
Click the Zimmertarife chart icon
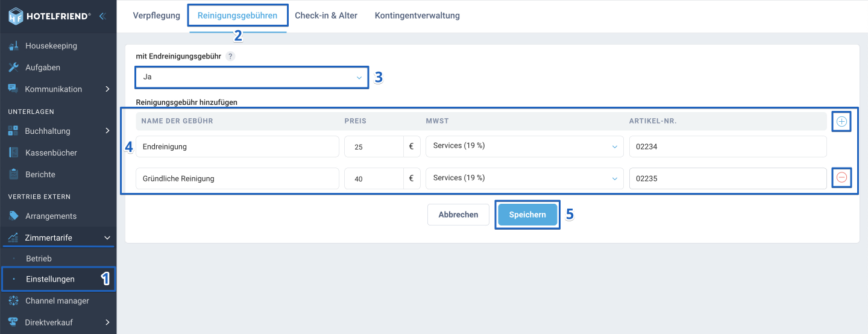pos(13,238)
